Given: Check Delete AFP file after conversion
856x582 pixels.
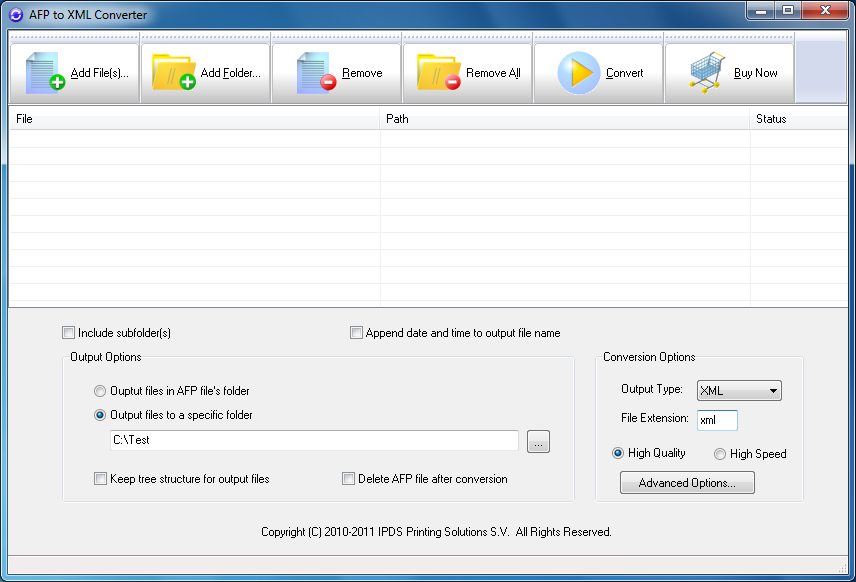Looking at the screenshot, I should pyautogui.click(x=347, y=478).
